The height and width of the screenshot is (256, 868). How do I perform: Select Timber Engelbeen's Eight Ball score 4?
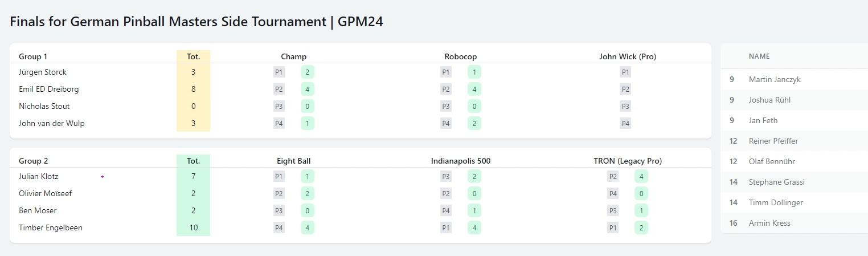click(x=308, y=228)
